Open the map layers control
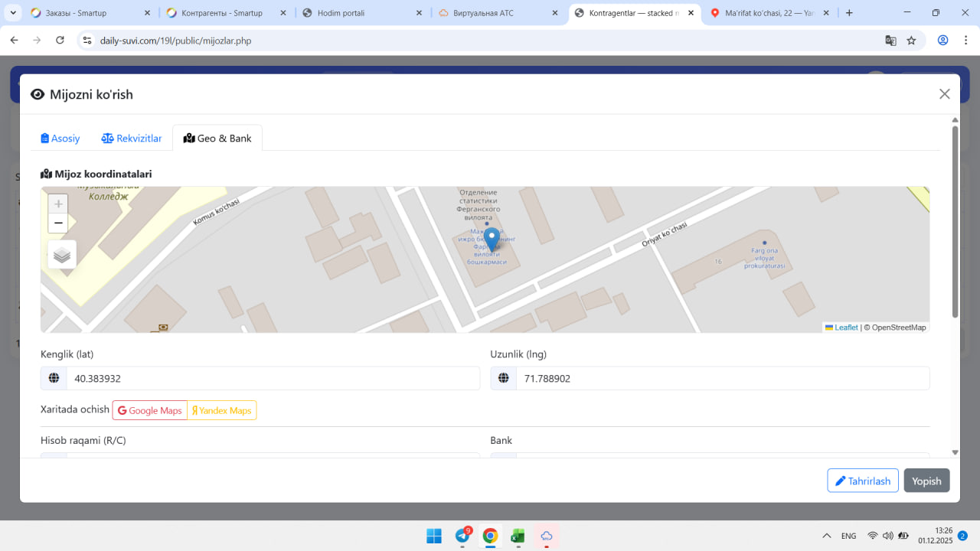The image size is (980, 551). (62, 255)
